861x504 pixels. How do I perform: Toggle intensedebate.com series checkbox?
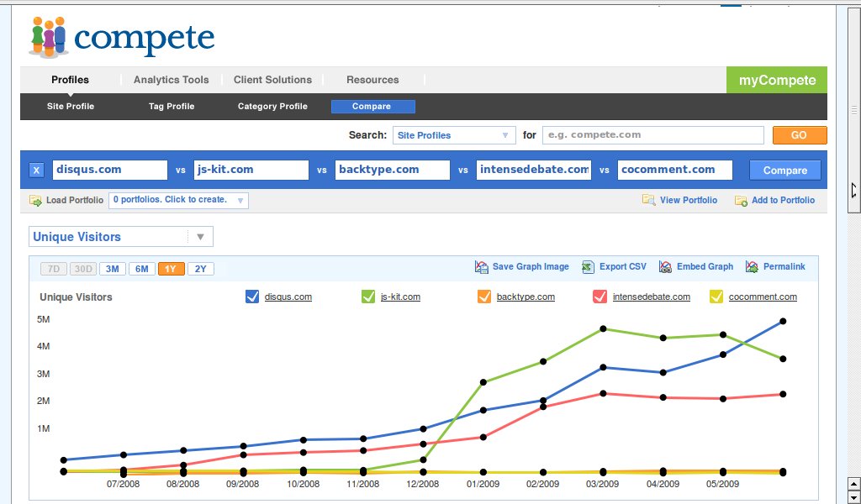600,297
